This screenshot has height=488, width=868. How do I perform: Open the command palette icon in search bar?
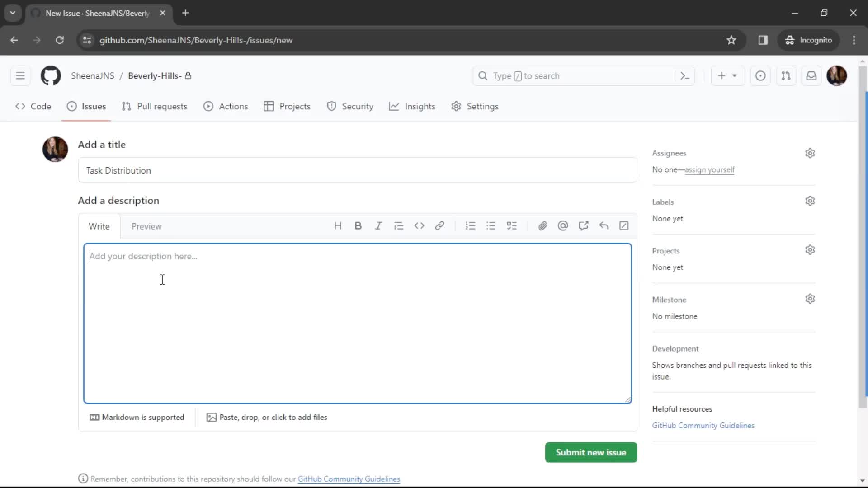coord(685,76)
